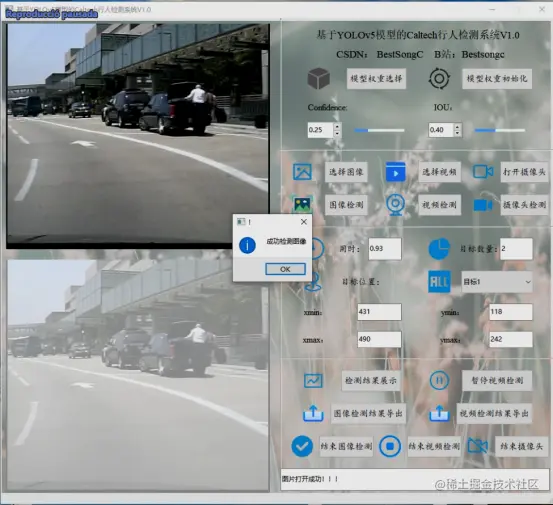Click the Confidence 0.25 input field
Image resolution: width=553 pixels, height=505 pixels.
pyautogui.click(x=320, y=130)
